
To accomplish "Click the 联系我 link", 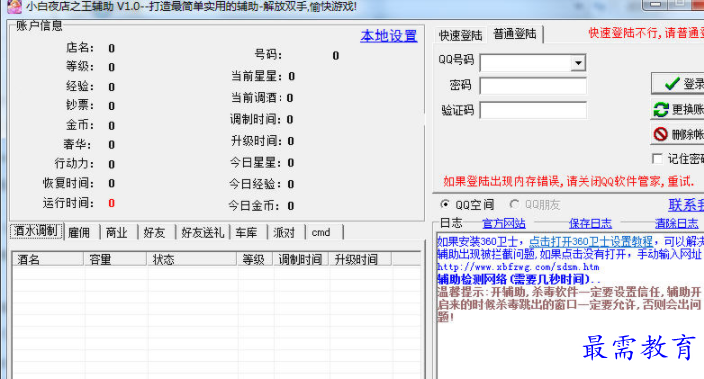I will pos(686,205).
